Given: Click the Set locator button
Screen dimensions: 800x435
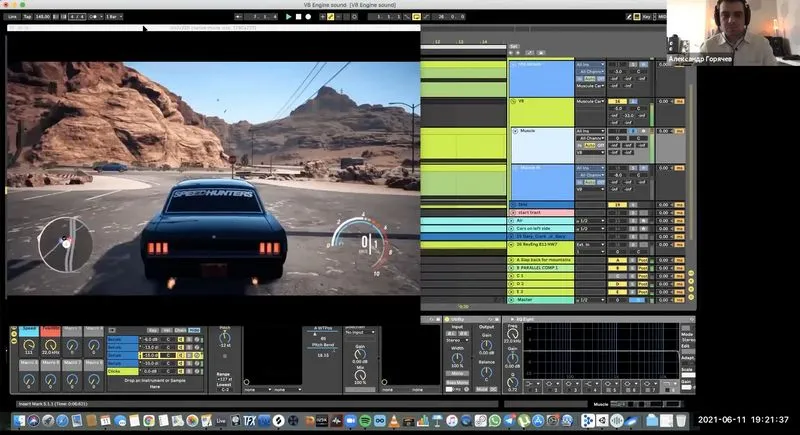Looking at the screenshot, I should (514, 46).
